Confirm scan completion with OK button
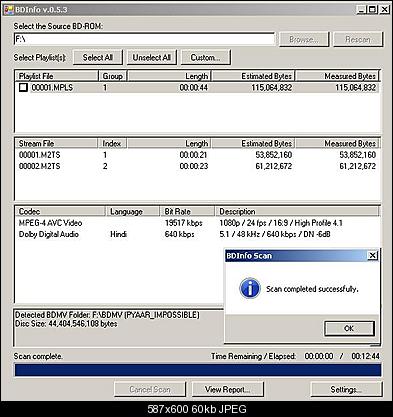This screenshot has width=393, height=417. (349, 328)
